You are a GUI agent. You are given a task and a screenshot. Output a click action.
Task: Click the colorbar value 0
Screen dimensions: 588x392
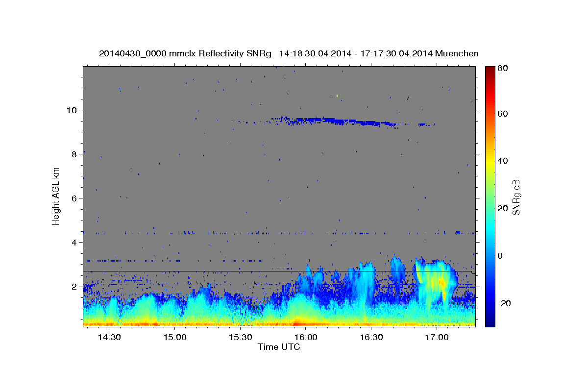coord(501,255)
